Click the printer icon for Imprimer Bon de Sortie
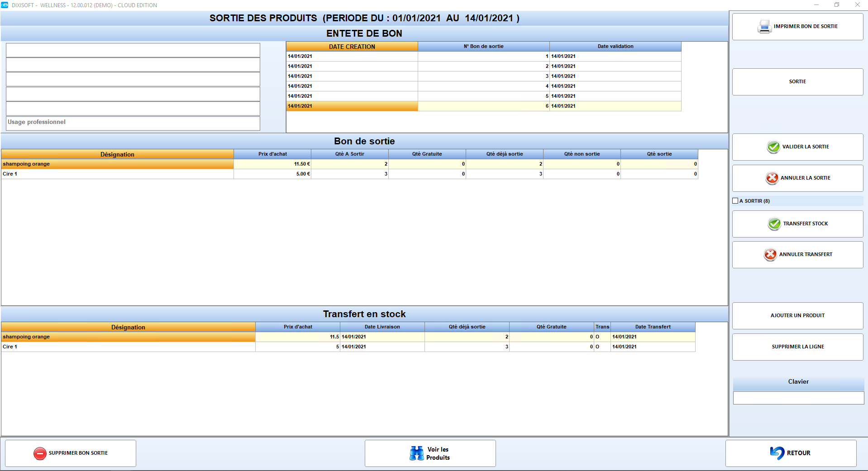Screen dimensions: 868x471 [x=764, y=27]
